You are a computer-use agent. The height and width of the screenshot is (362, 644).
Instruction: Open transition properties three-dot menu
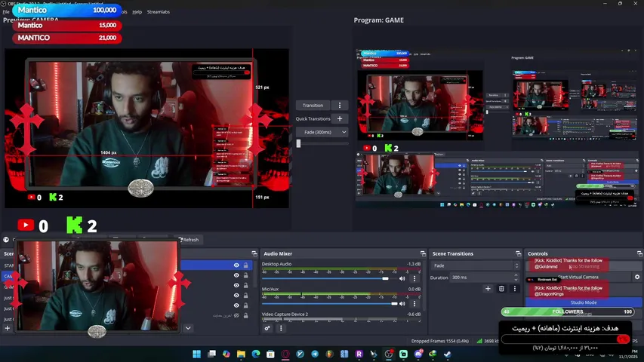[x=515, y=289]
